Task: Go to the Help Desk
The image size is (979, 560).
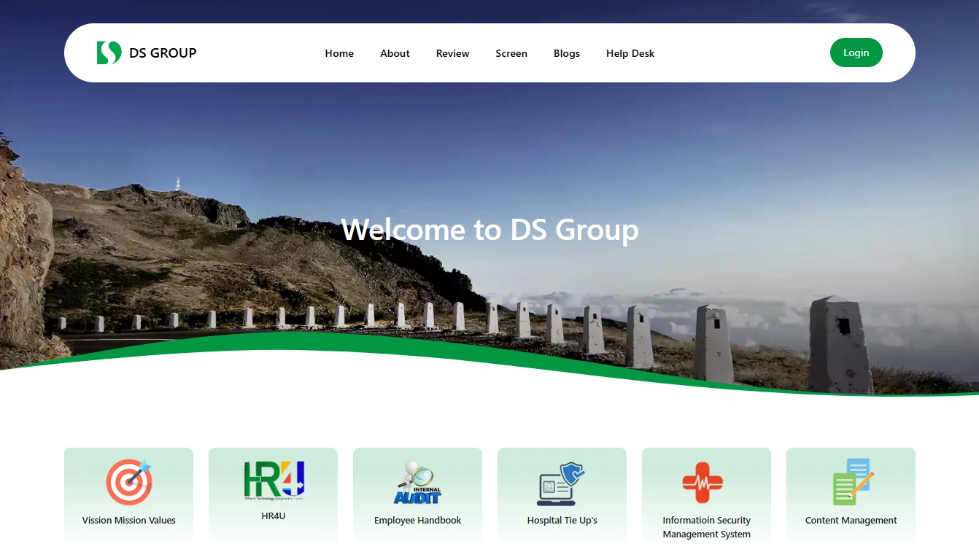Action: tap(630, 52)
